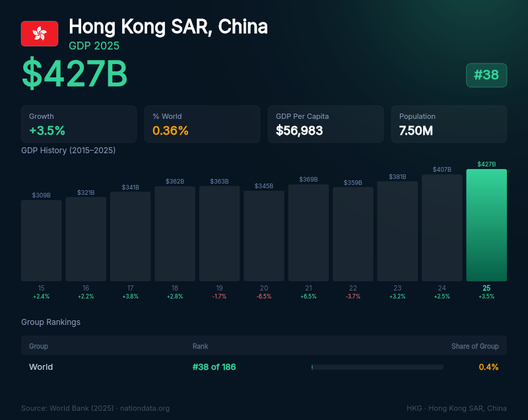Click the GDP 2025 subtitle
Image resolution: width=528 pixels, height=420 pixels.
click(x=94, y=46)
